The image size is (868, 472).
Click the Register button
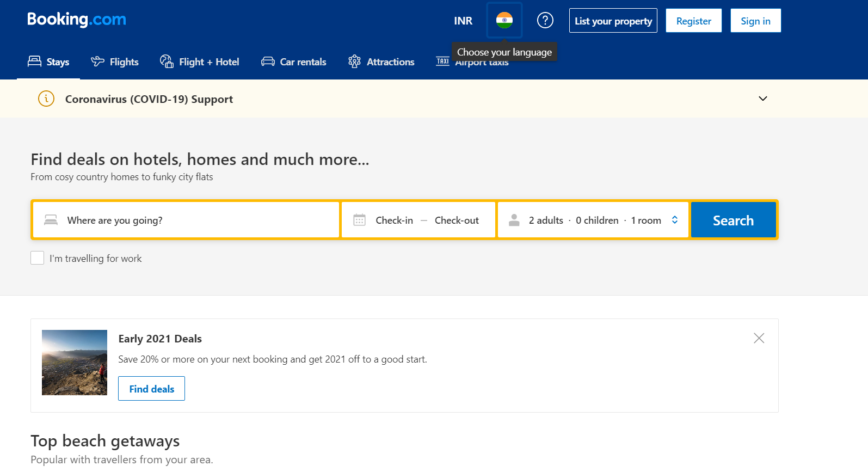point(694,21)
